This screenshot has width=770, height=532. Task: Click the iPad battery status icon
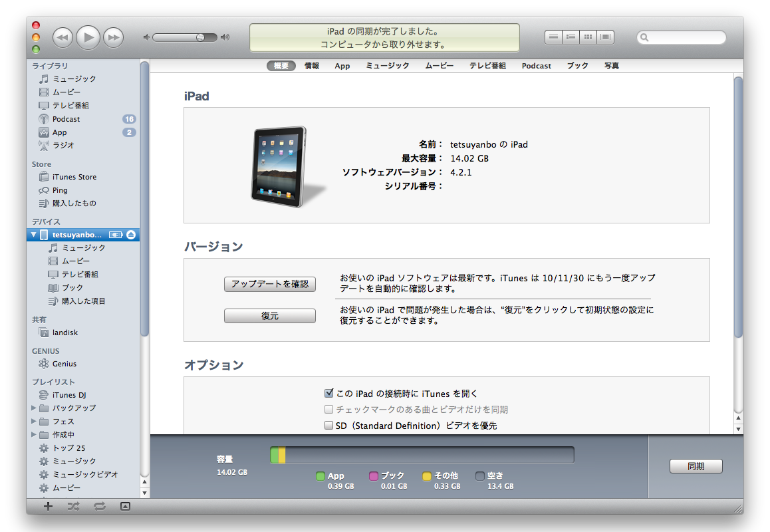click(x=116, y=235)
